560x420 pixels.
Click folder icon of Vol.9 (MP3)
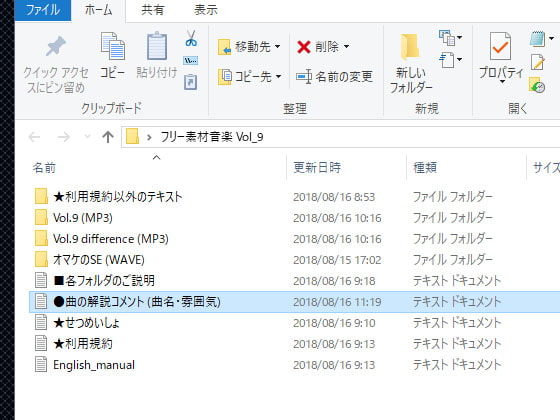tap(41, 217)
